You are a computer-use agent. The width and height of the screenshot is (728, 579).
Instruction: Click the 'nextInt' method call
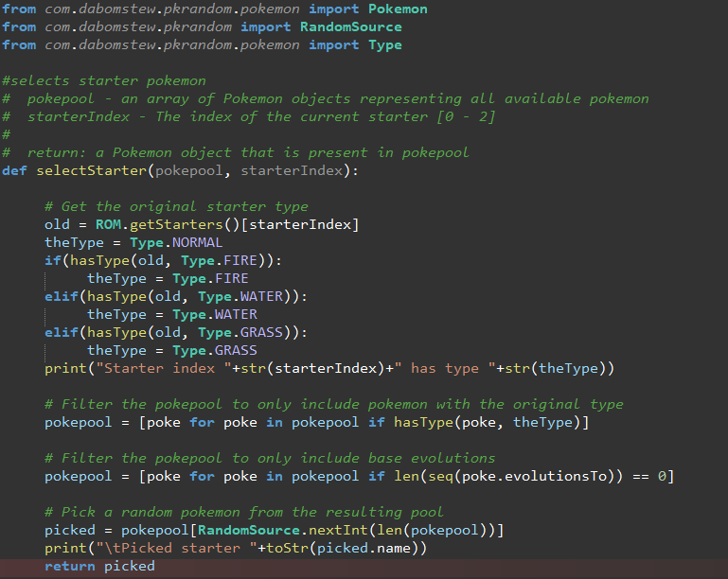pos(339,530)
